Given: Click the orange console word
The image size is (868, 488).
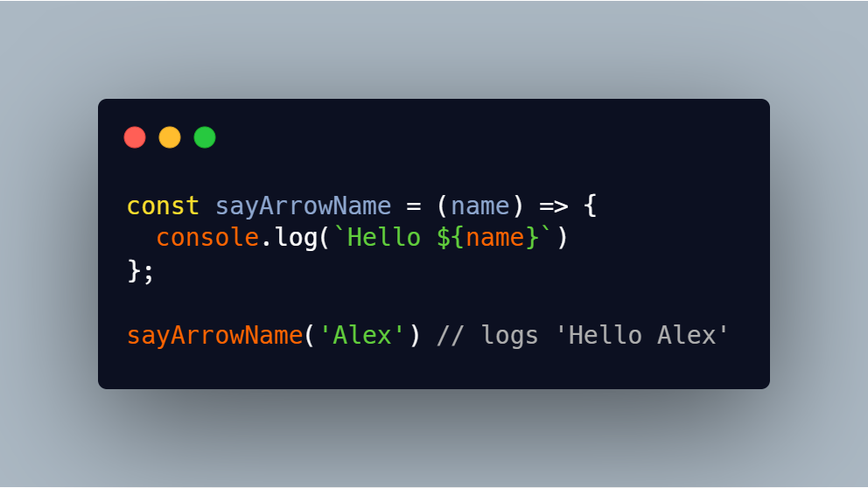Looking at the screenshot, I should 207,237.
